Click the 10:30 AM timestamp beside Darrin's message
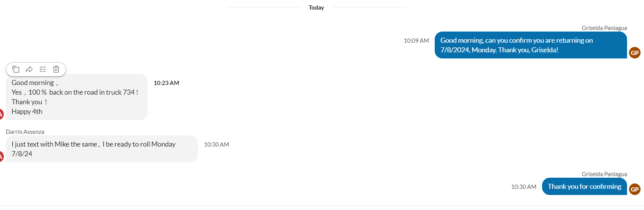The height and width of the screenshot is (210, 644). (216, 144)
